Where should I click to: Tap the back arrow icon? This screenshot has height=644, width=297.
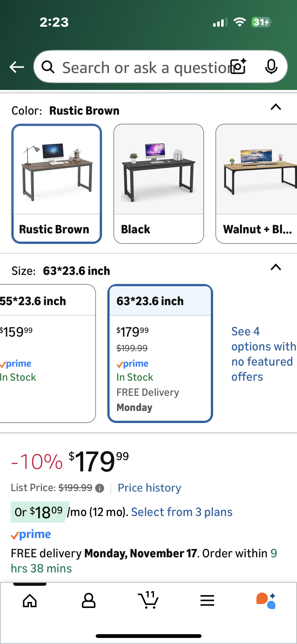(17, 67)
